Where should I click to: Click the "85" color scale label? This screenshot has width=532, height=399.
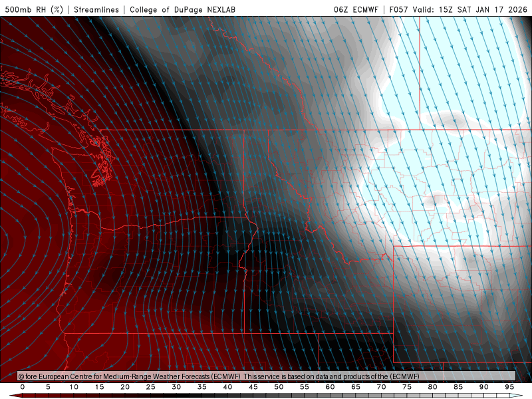[458, 387]
